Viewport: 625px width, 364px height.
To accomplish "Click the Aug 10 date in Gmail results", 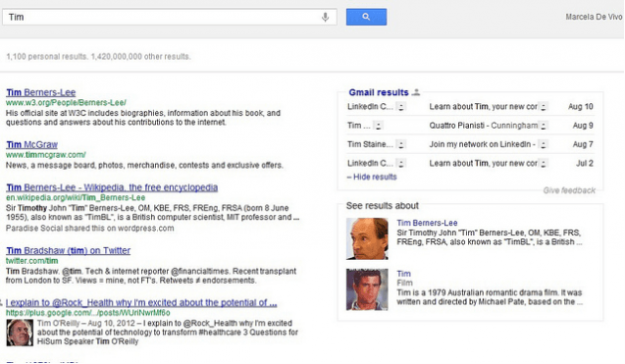I will pyautogui.click(x=581, y=107).
